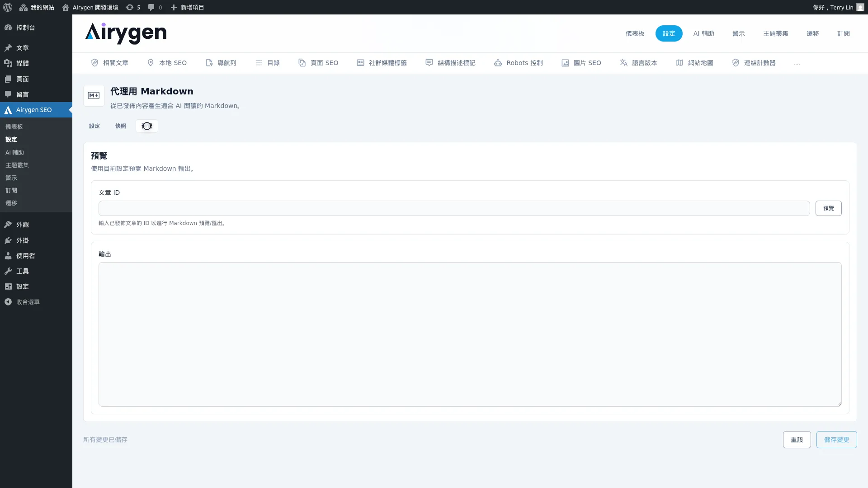The width and height of the screenshot is (868, 488).
Task: Switch to 遷移 in top navigation
Action: [812, 33]
